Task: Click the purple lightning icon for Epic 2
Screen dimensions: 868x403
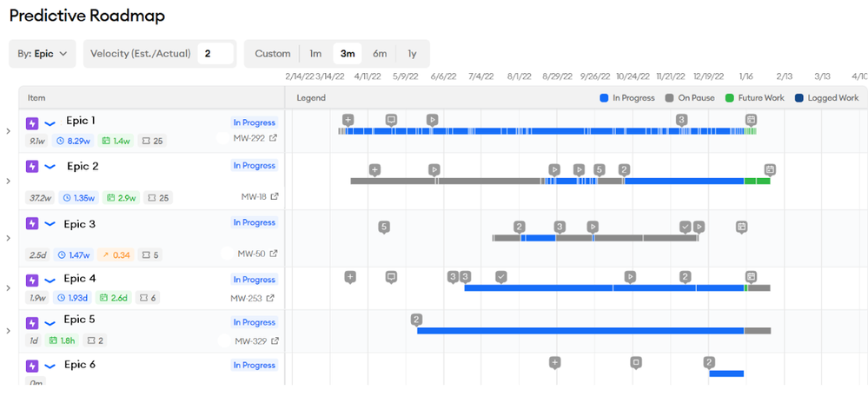Action: [32, 166]
